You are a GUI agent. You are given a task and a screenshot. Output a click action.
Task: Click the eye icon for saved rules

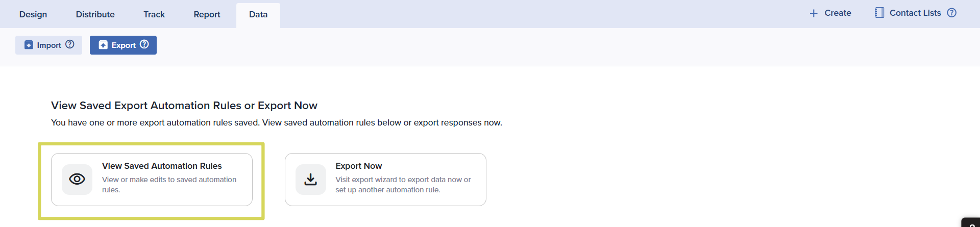tap(77, 179)
